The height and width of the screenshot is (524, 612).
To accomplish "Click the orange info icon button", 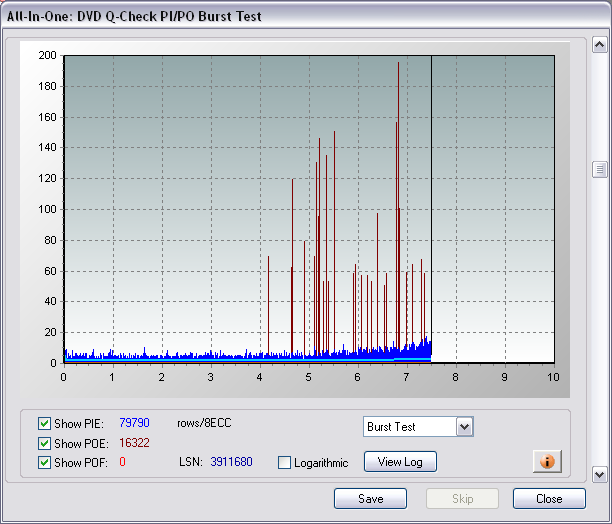I will 547,462.
